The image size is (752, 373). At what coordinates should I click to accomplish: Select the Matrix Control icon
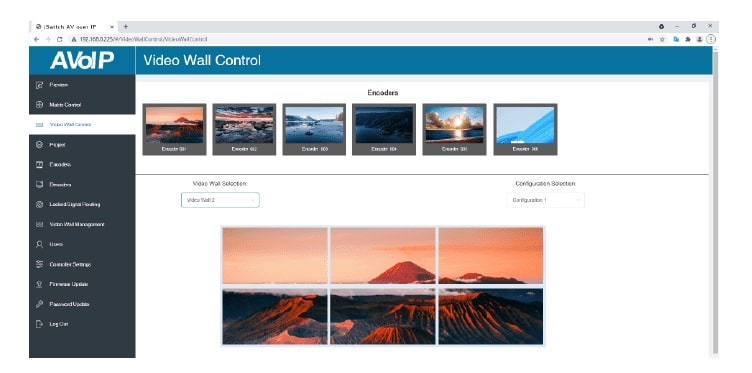pos(40,105)
